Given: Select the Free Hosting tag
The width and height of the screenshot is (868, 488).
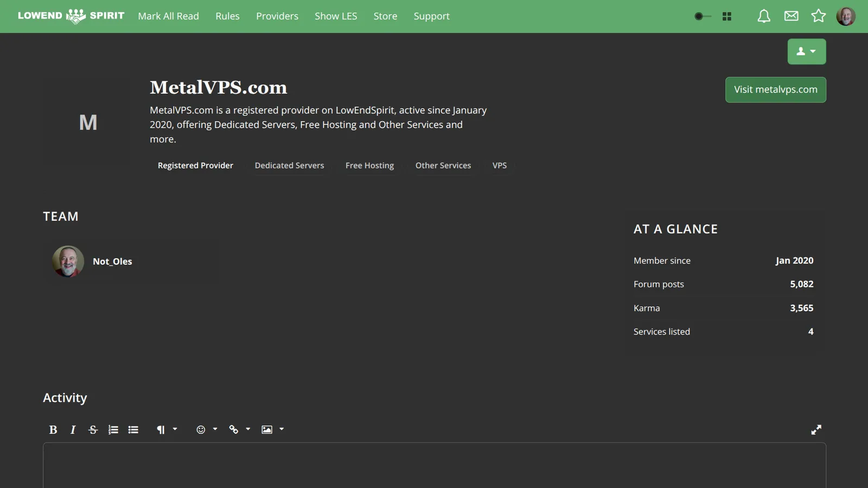Looking at the screenshot, I should point(369,165).
